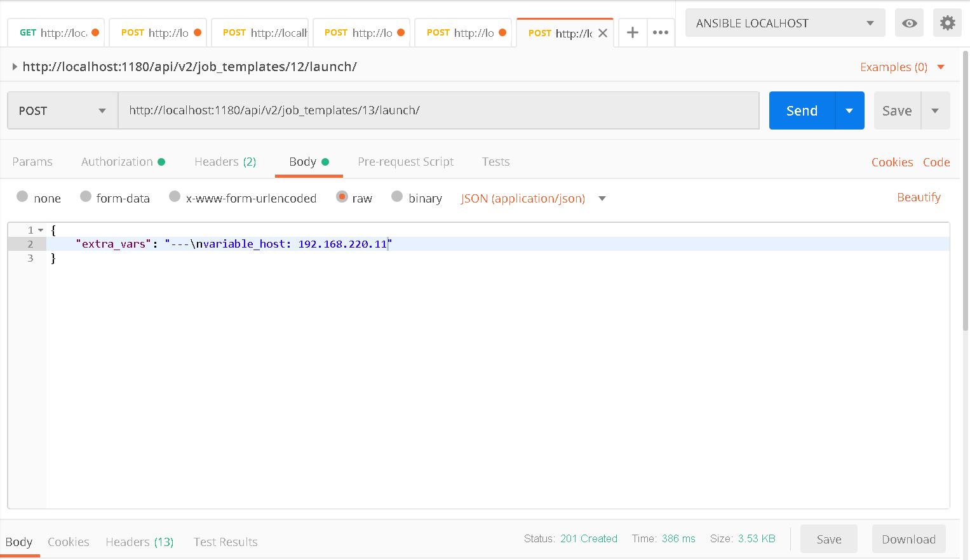Open environment quick look eye icon
The height and width of the screenshot is (560, 970).
910,23
